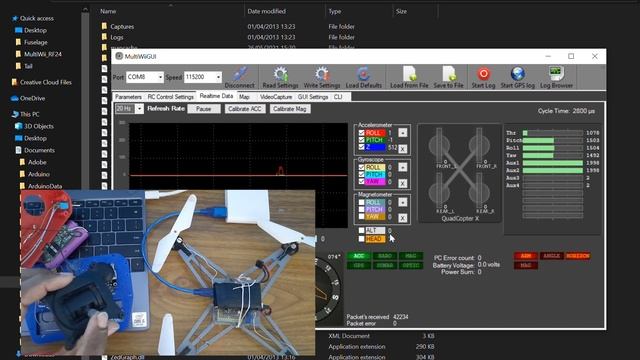Switch to the VideoCapture tab

pos(276,97)
